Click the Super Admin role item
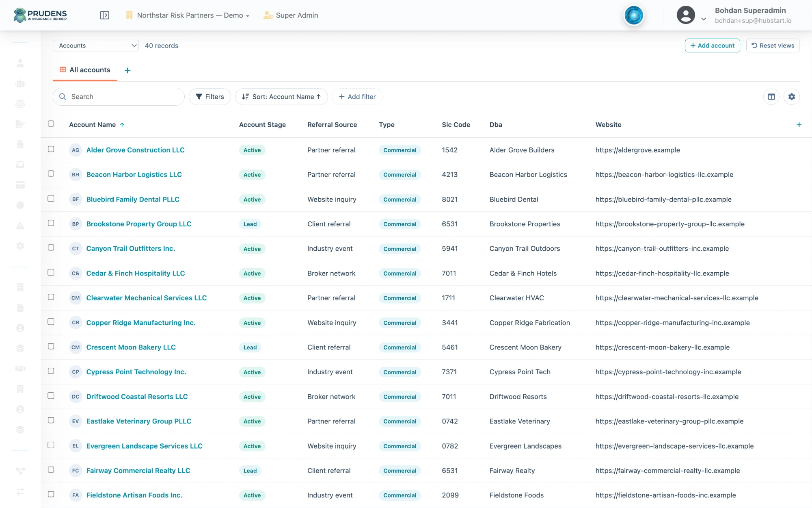The height and width of the screenshot is (508, 812). click(x=291, y=15)
